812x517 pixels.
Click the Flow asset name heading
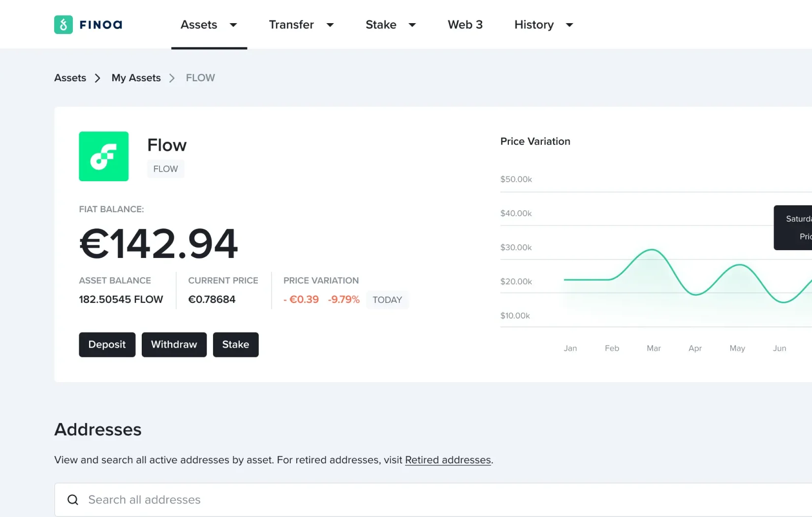point(167,145)
